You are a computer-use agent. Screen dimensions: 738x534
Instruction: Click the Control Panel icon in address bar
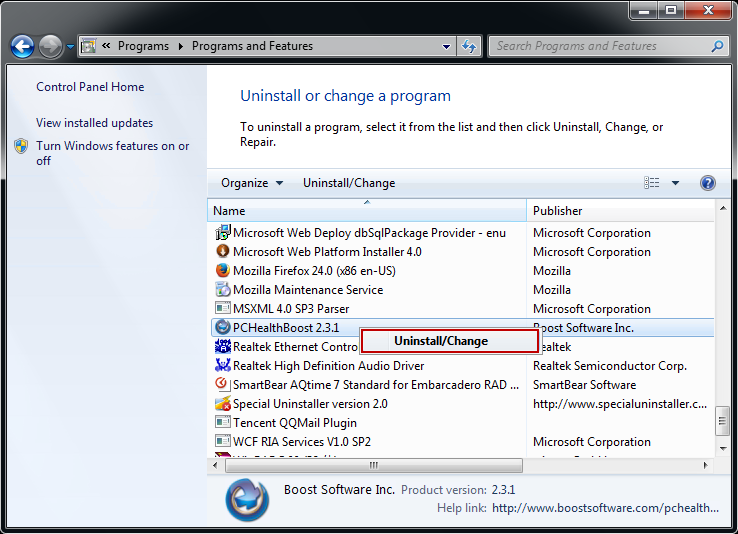(x=88, y=46)
